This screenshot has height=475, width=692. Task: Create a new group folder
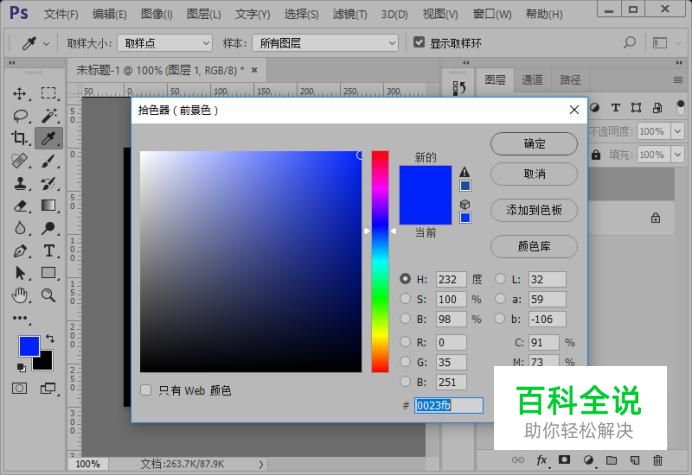pos(611,460)
